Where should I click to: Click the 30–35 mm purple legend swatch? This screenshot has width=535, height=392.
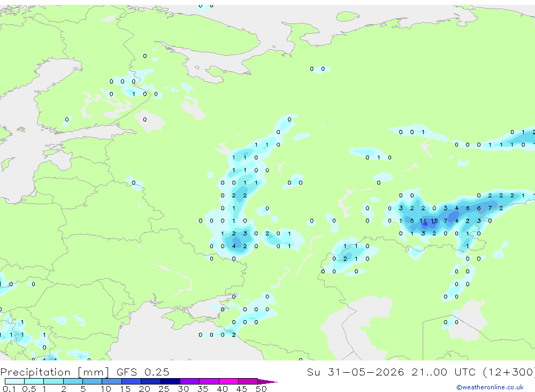190,381
